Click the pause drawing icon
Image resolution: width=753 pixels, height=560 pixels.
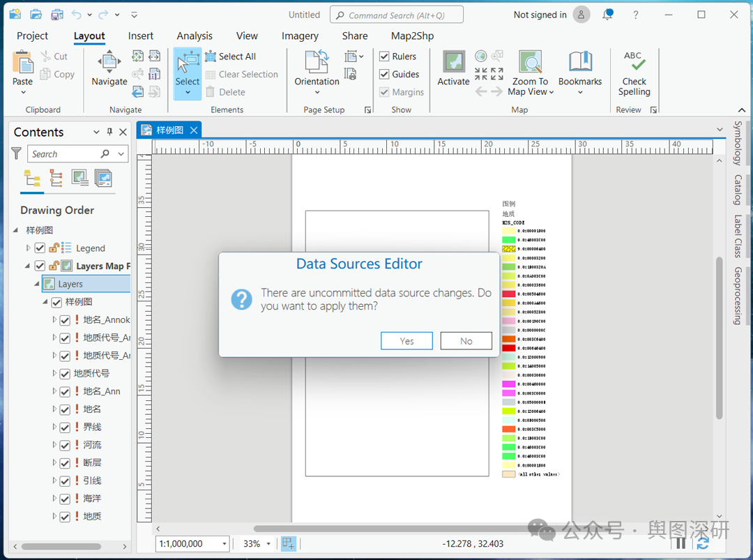pos(680,544)
